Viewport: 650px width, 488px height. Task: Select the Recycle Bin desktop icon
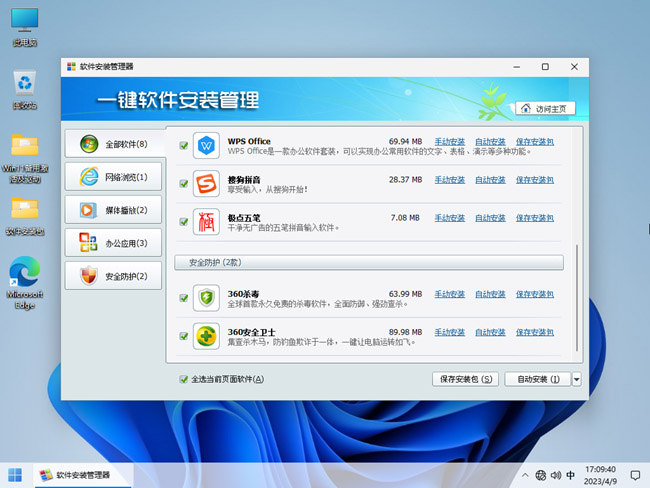tap(24, 90)
